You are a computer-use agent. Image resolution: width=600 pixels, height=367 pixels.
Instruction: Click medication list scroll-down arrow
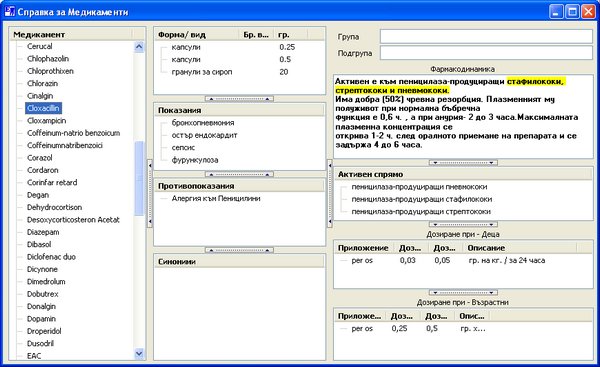(x=139, y=354)
